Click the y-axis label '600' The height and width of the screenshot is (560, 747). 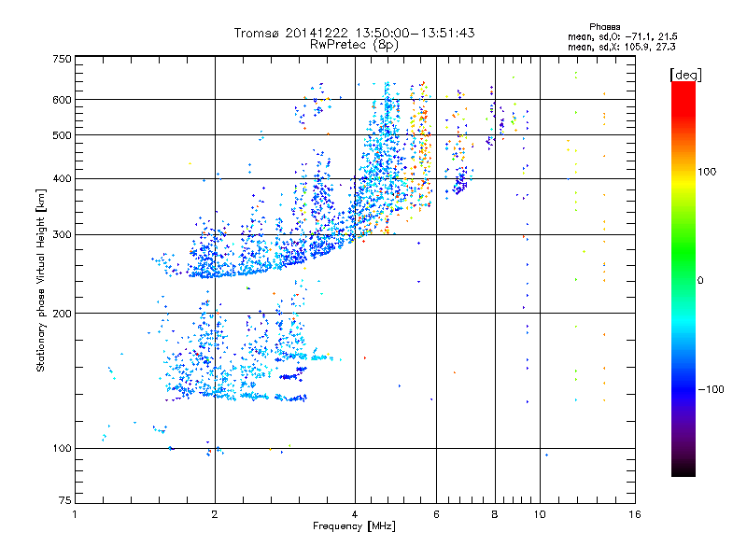pos(62,100)
